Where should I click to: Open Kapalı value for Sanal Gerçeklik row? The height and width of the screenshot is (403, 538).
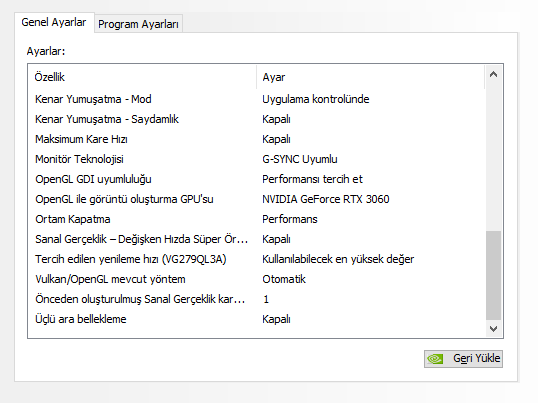point(276,239)
